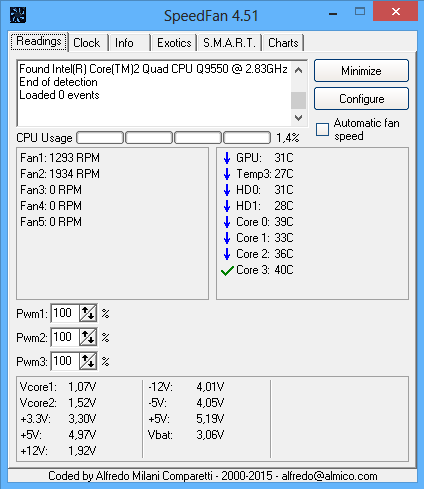Open the Info tab
Image resolution: width=424 pixels, height=489 pixels.
130,43
